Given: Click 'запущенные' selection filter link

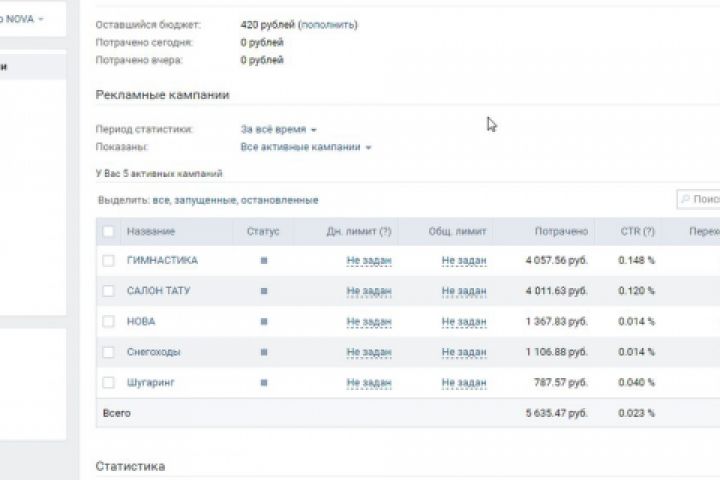Looking at the screenshot, I should tap(204, 200).
